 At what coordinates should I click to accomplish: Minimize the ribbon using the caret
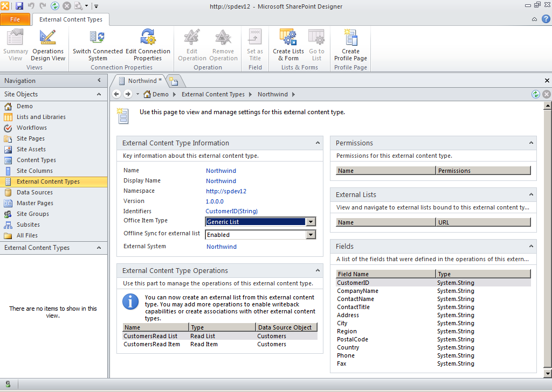(534, 19)
